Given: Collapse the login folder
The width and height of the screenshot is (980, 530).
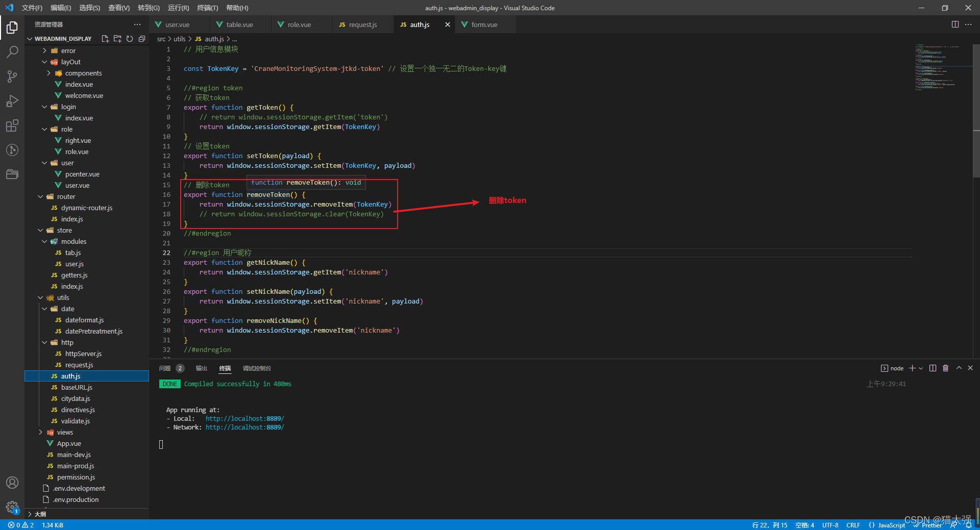Looking at the screenshot, I should [44, 107].
